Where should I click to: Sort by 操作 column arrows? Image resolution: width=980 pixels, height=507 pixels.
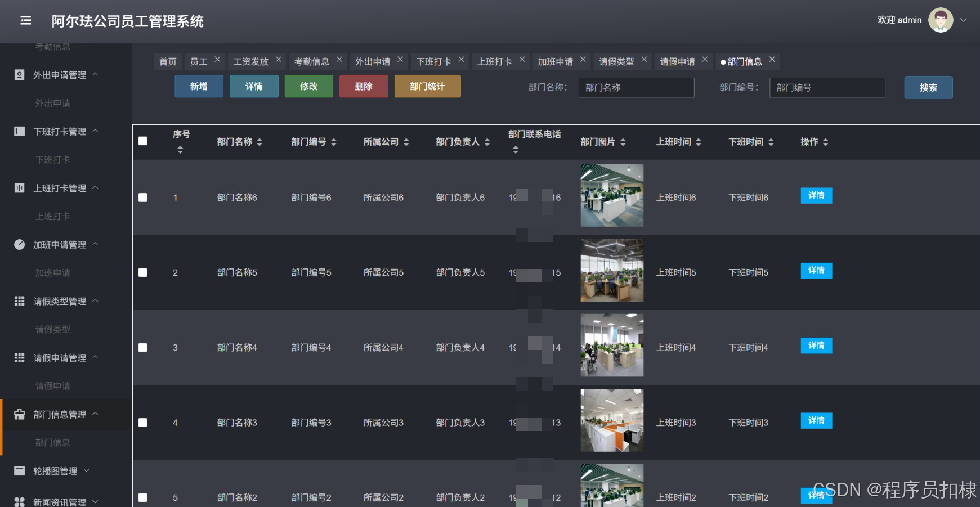click(x=826, y=142)
